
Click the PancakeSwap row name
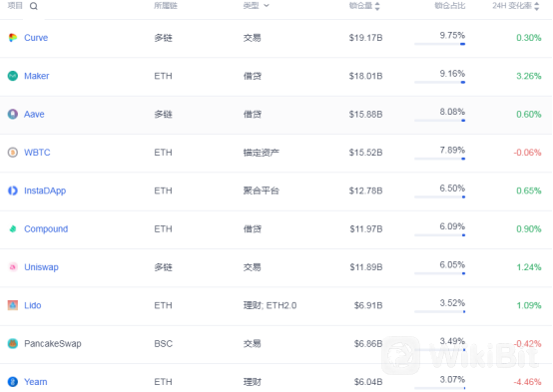click(53, 344)
